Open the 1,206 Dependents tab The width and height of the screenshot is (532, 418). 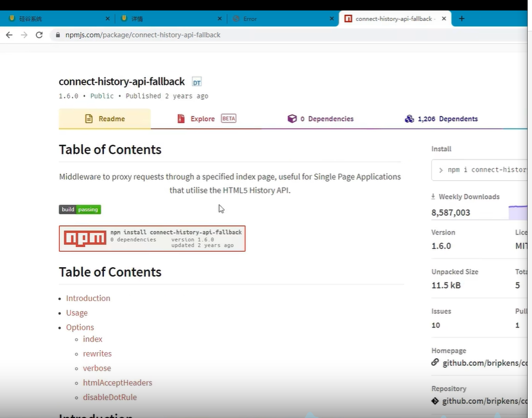441,119
